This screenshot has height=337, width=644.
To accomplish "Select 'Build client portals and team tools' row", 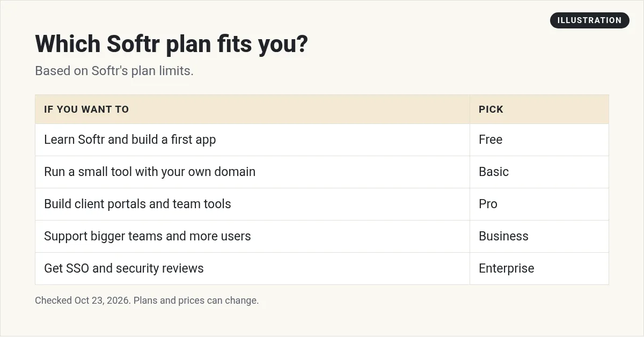I will click(322, 204).
